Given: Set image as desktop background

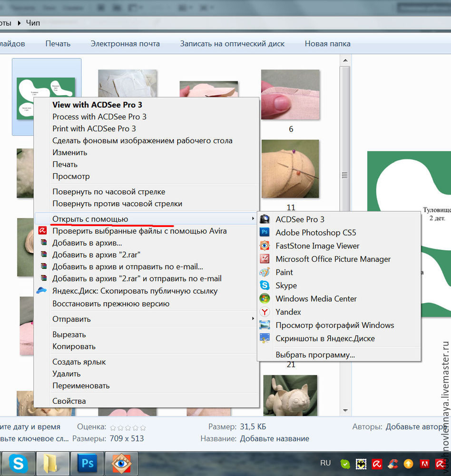Looking at the screenshot, I should (146, 140).
